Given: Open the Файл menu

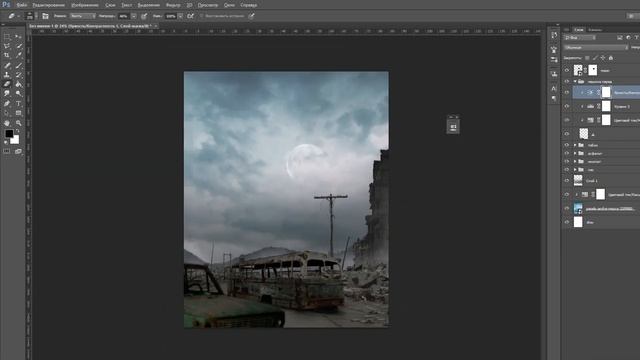Looking at the screenshot, I should 22,5.
